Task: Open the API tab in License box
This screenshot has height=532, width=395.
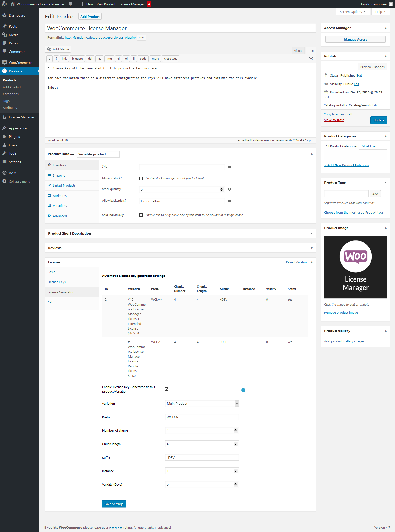Action: coord(72,302)
